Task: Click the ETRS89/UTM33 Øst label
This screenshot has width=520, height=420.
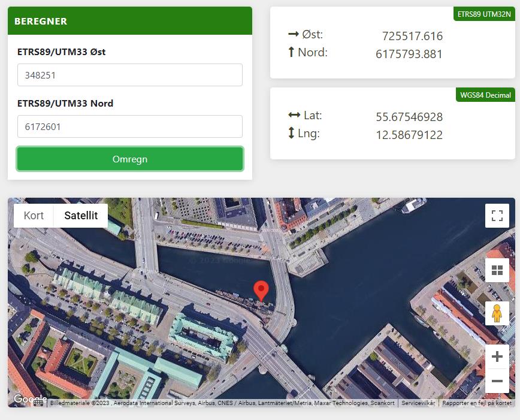Action: click(61, 52)
